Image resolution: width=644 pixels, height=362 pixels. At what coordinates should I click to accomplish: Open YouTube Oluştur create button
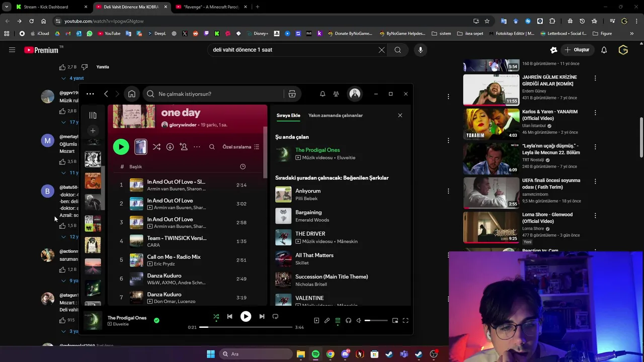tap(577, 50)
